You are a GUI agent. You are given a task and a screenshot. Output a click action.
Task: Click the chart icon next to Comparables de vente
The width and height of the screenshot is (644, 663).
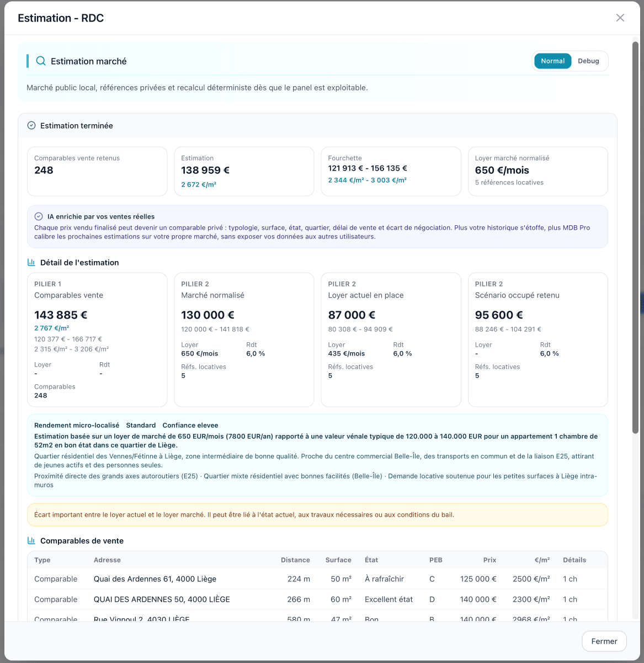pyautogui.click(x=31, y=540)
